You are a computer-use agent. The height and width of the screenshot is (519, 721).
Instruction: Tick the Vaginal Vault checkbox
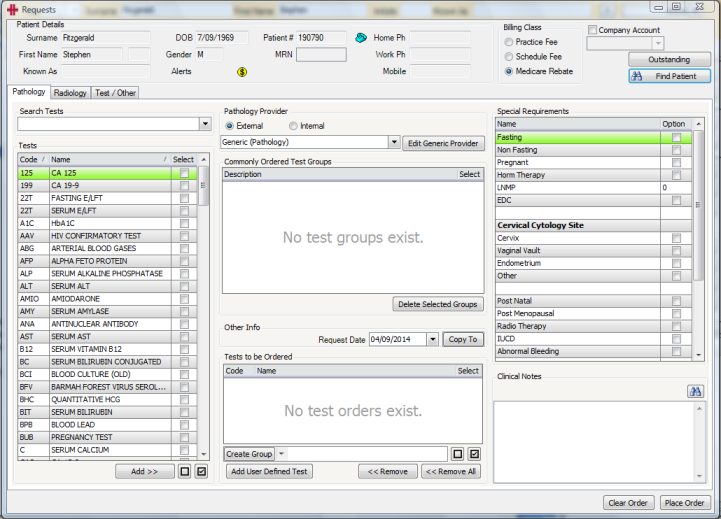[676, 251]
